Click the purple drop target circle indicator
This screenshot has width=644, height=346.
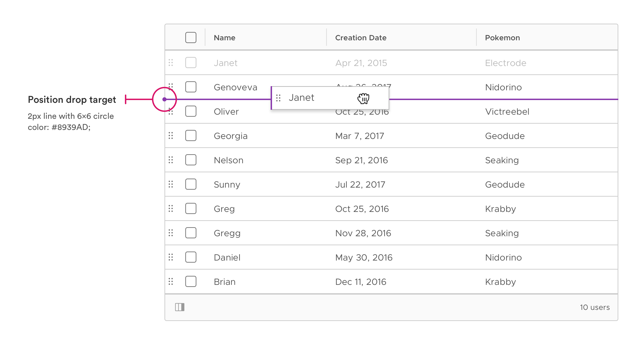[x=165, y=99]
